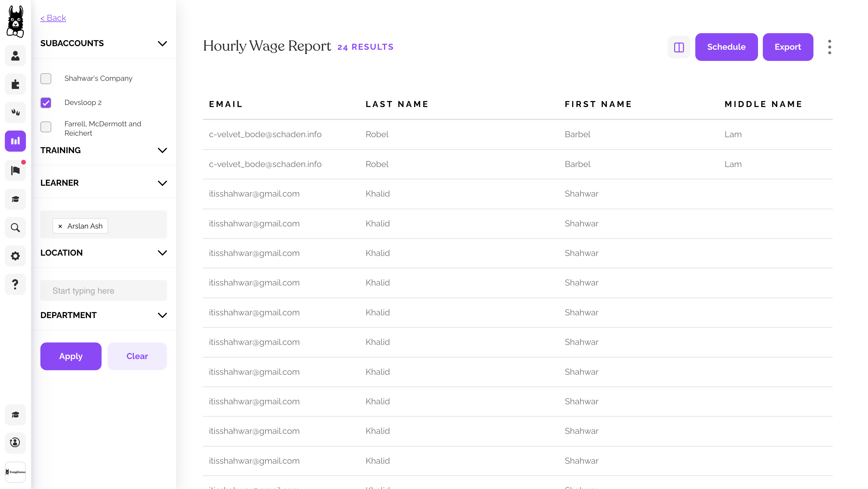
Task: Toggle the column layout icon button
Action: click(x=679, y=47)
